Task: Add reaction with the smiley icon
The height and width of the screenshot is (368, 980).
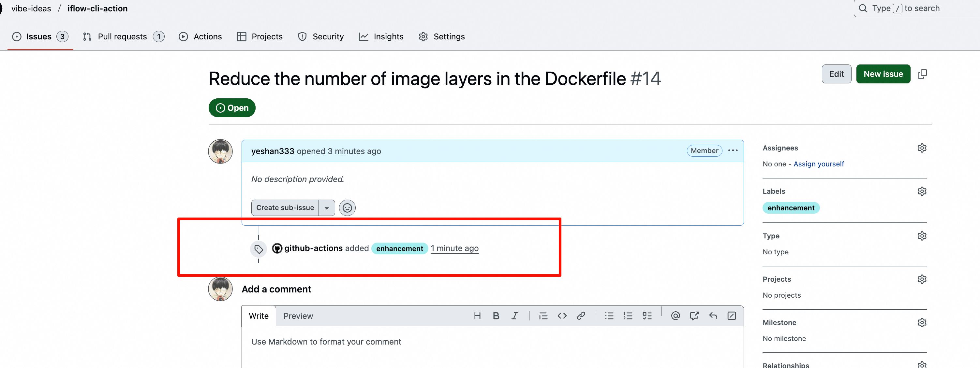Action: point(347,207)
